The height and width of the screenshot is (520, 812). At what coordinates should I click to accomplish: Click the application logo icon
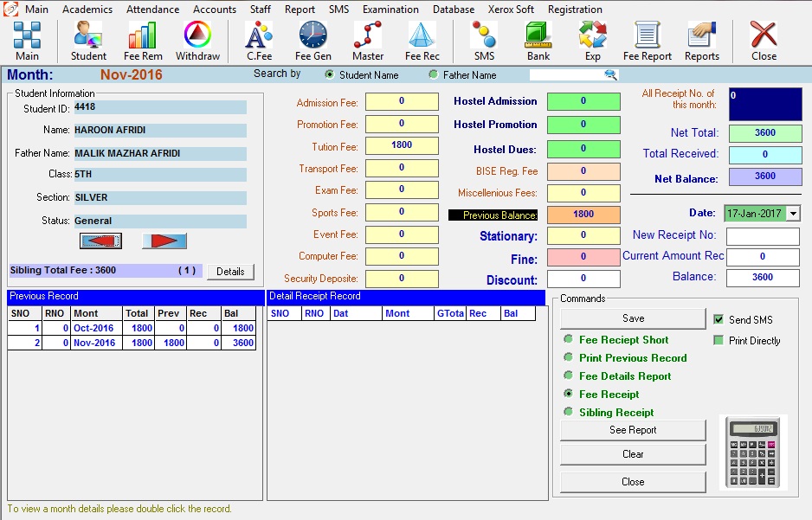(x=10, y=10)
